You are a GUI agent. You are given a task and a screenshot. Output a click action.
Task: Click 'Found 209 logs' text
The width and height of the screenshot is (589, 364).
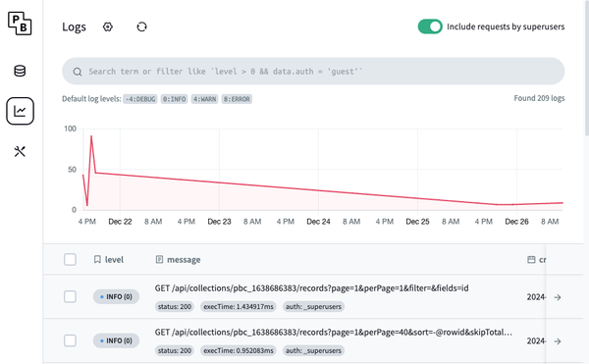pos(539,98)
